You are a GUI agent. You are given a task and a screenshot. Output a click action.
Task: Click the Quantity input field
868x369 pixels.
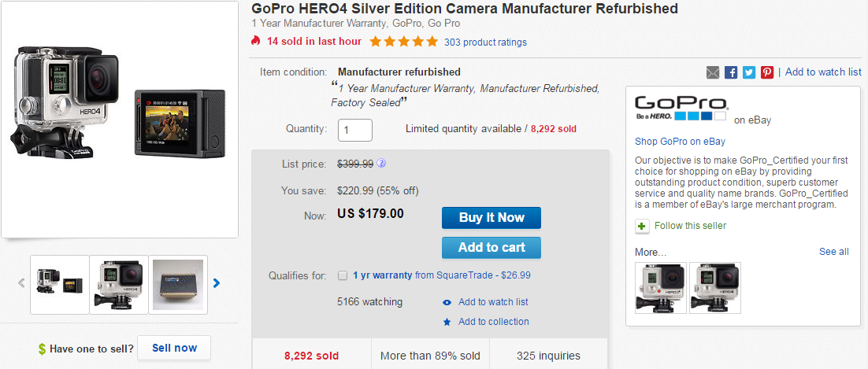[355, 129]
